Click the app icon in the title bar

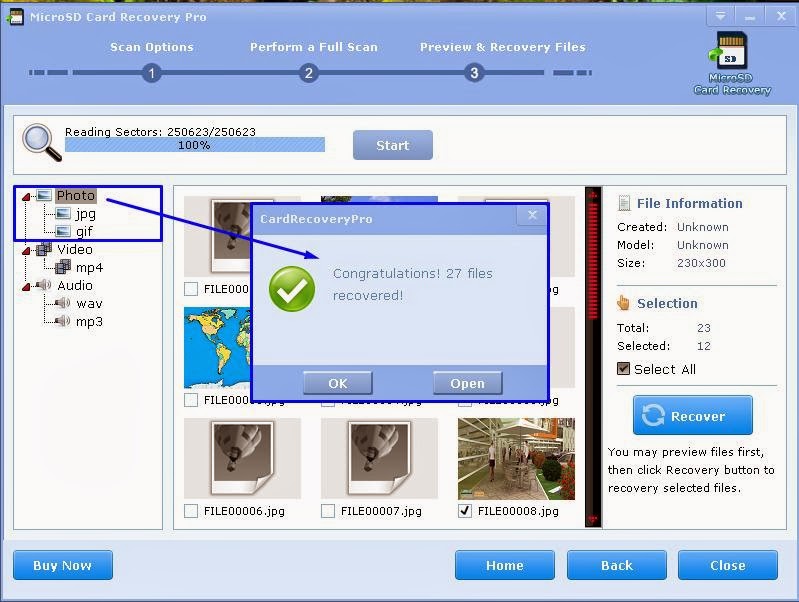16,17
